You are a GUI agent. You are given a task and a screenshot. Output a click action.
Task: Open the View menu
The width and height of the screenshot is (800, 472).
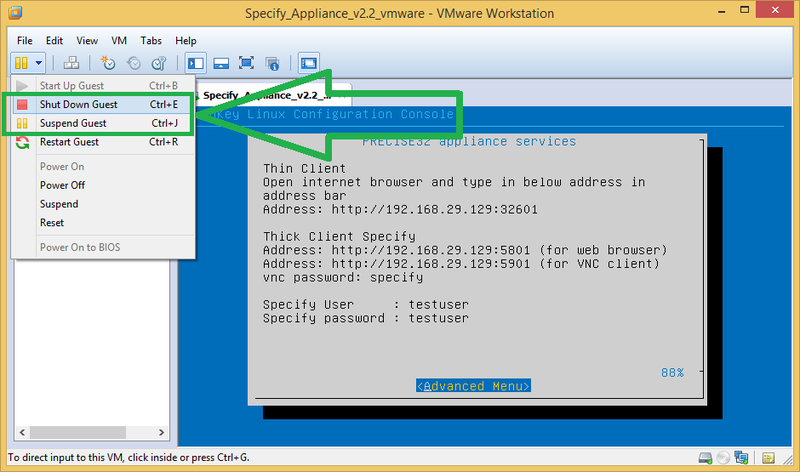(x=87, y=40)
